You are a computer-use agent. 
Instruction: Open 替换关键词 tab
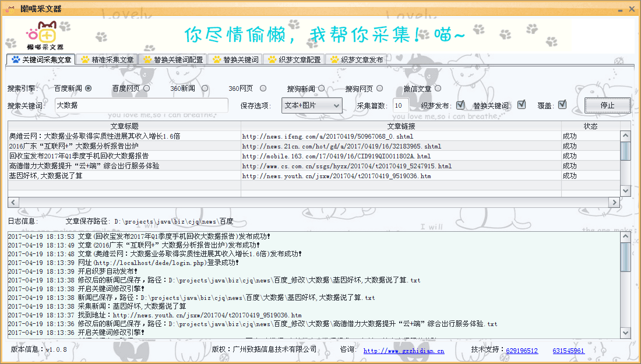[x=235, y=59]
